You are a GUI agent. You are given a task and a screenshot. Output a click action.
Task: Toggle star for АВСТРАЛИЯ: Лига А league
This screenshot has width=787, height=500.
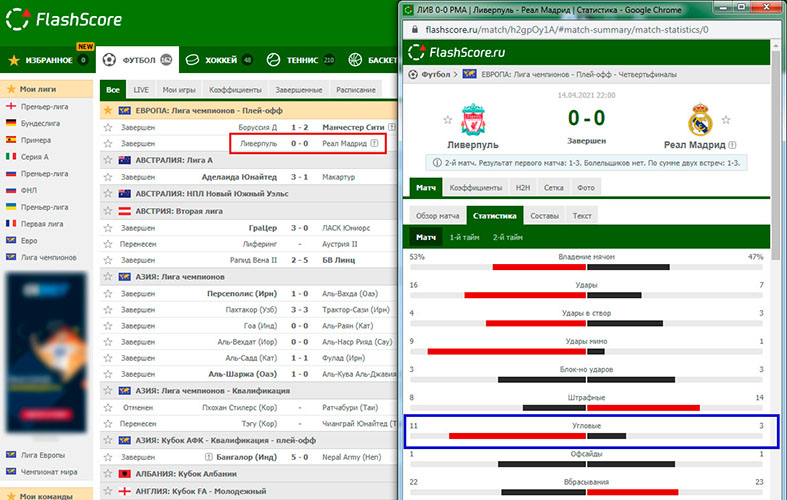click(x=107, y=160)
